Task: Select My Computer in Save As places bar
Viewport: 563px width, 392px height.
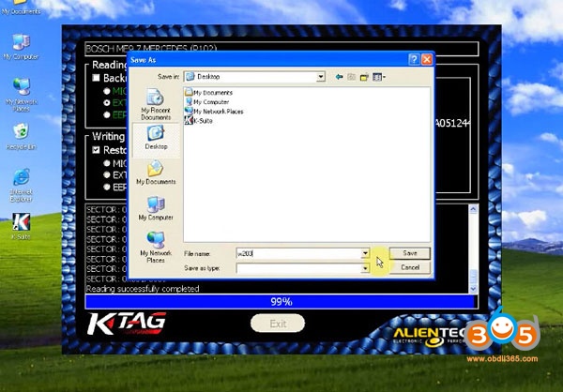Action: [x=156, y=208]
